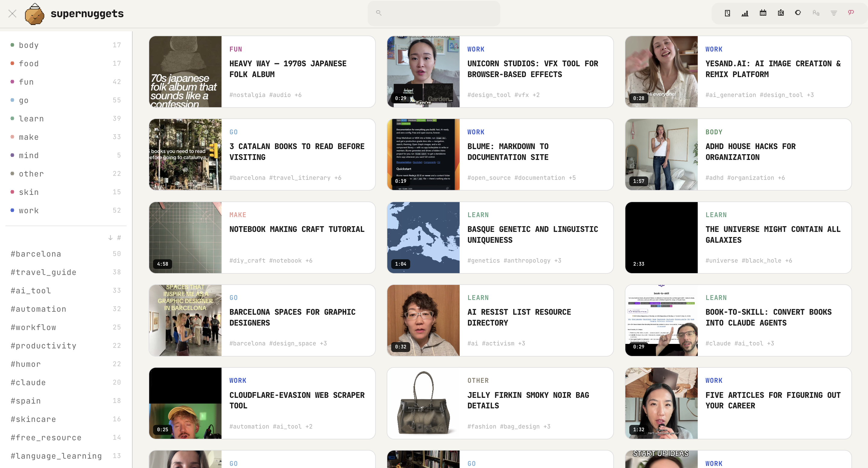868x468 pixels.
Task: Select the other category
Action: [66, 173]
